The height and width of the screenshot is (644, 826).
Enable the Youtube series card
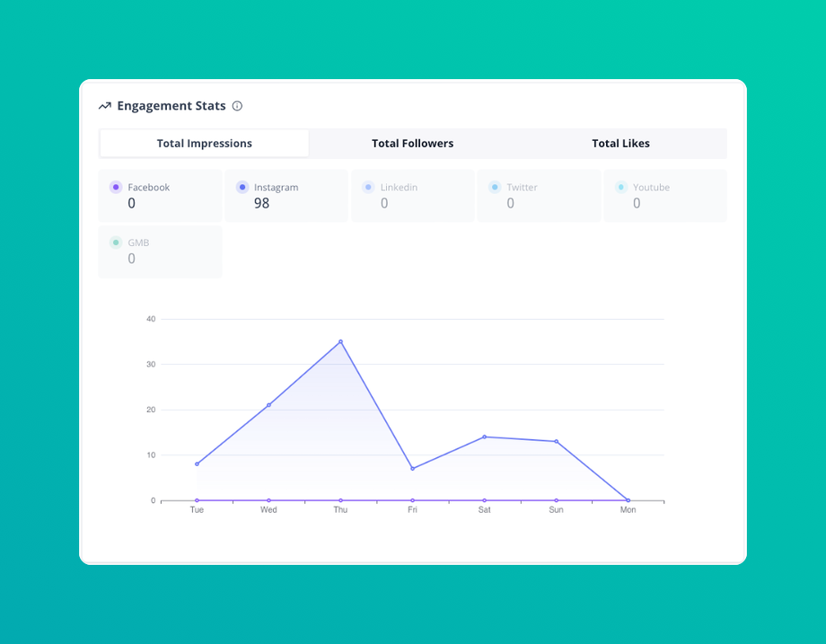pyautogui.click(x=665, y=196)
